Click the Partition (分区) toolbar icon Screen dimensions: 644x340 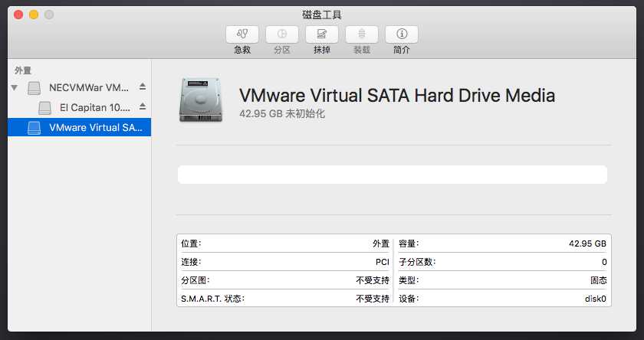pos(282,34)
